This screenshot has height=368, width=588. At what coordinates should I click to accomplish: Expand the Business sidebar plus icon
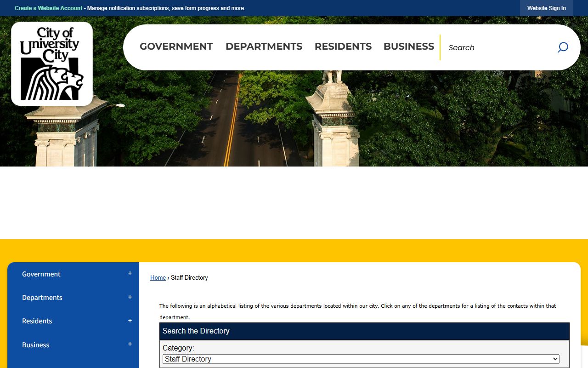pyautogui.click(x=130, y=344)
